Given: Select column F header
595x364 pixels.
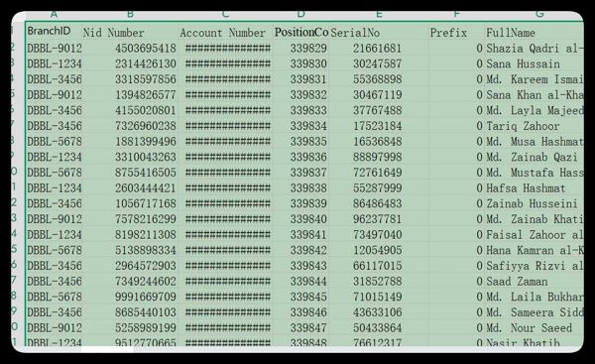Looking at the screenshot, I should click(456, 16).
